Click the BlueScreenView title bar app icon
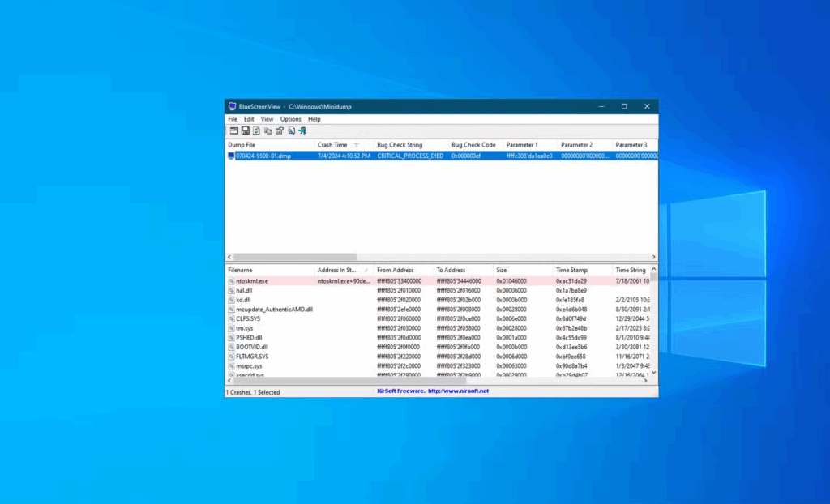The width and height of the screenshot is (830, 504). tap(232, 106)
